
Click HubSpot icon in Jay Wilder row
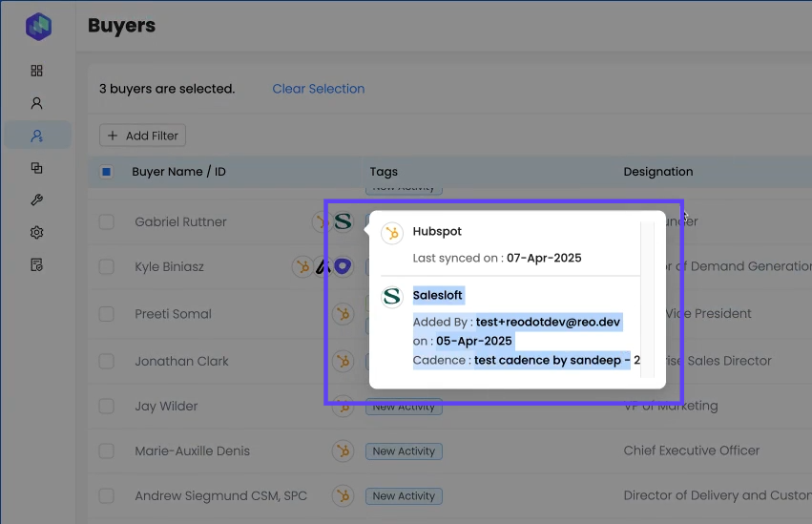343,407
